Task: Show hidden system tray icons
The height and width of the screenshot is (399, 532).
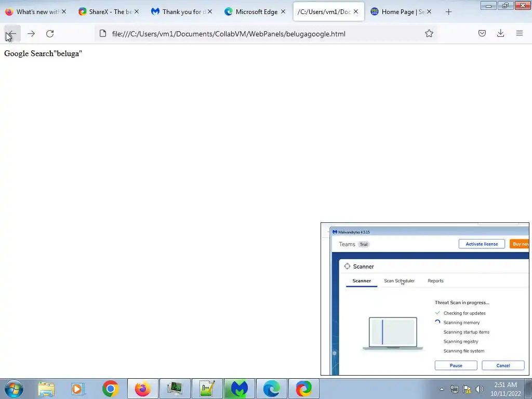Action: coord(442,389)
